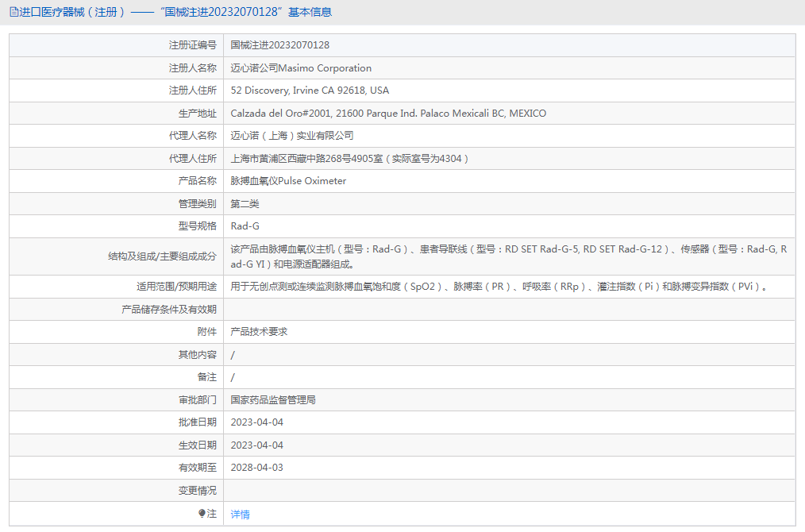Click the 变更情况 row label
805x532 pixels.
pyautogui.click(x=197, y=491)
